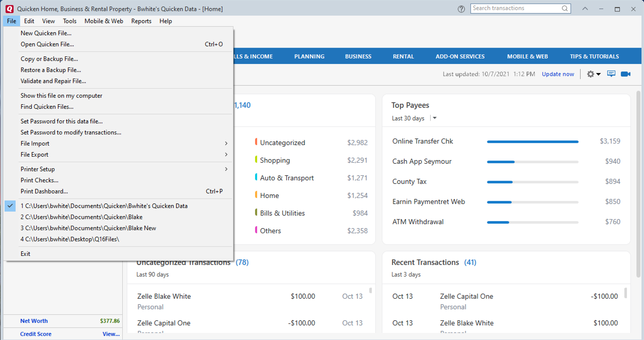Click the chat feedback icon
The image size is (644, 340).
[611, 74]
